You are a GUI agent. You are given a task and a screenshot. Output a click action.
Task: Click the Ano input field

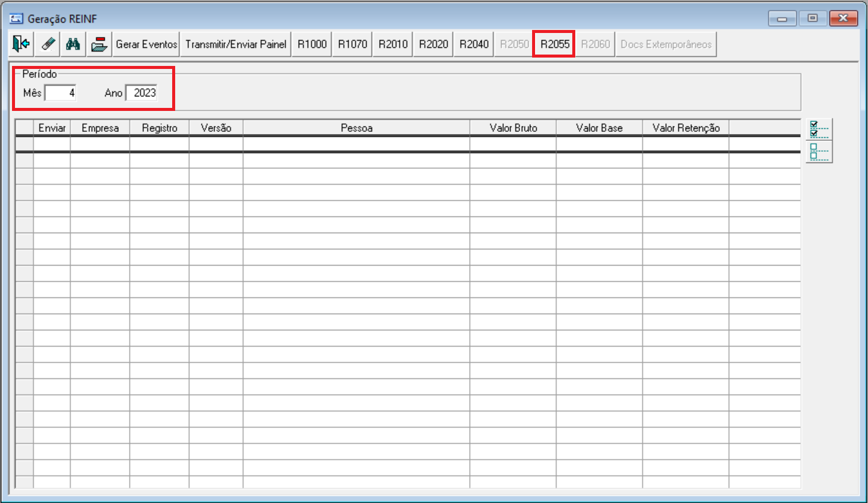(142, 94)
